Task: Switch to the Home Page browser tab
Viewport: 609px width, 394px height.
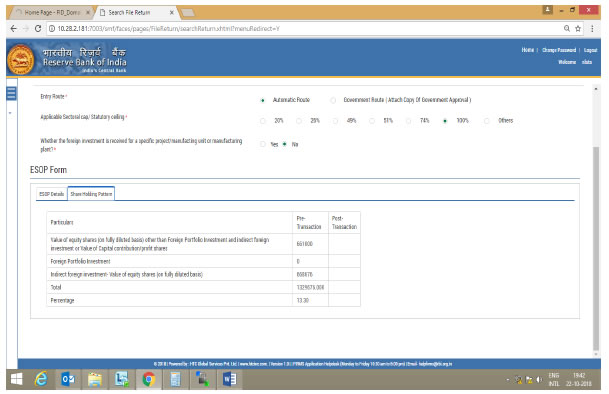Action: click(x=52, y=12)
